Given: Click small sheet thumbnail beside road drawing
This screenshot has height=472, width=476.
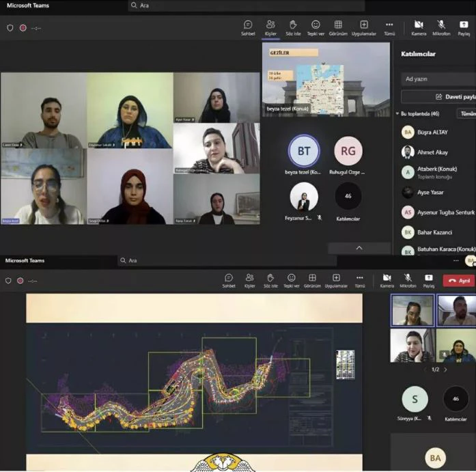Looking at the screenshot, I should coord(346,365).
